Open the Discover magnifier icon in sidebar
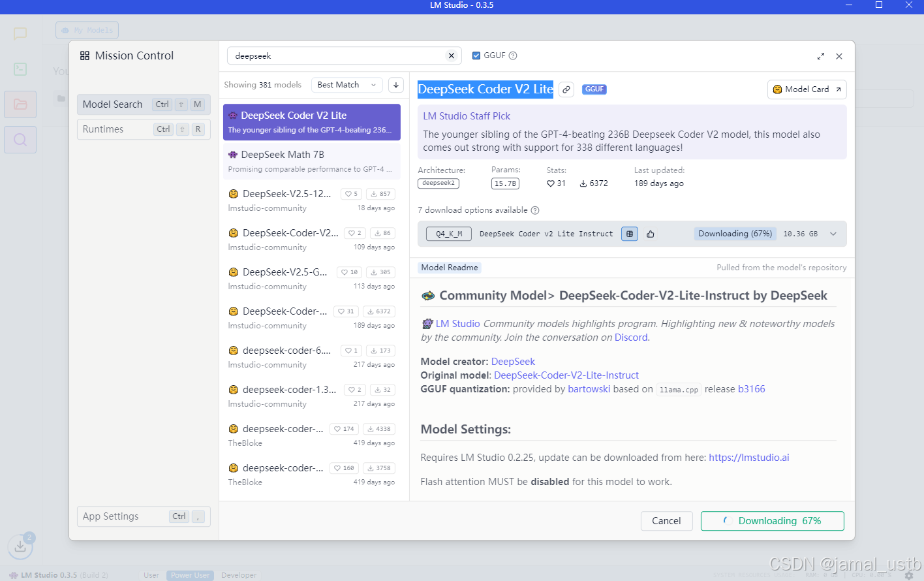This screenshot has height=581, width=924. click(x=20, y=139)
